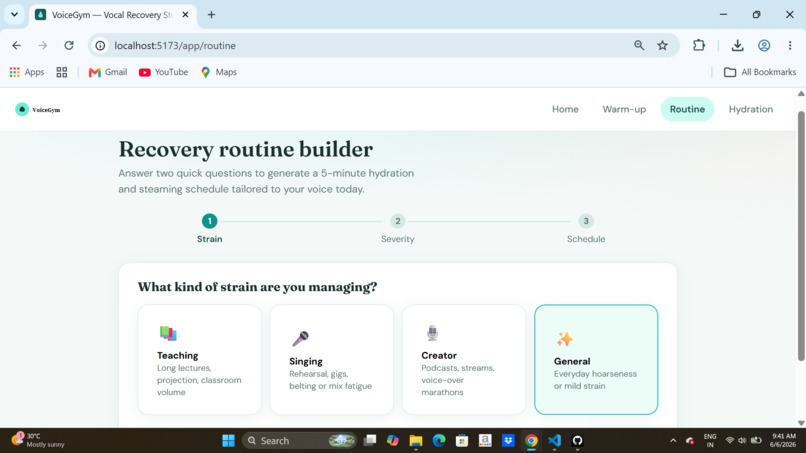Expand the tab search dropdown
The height and width of the screenshot is (453, 806).
point(14,14)
